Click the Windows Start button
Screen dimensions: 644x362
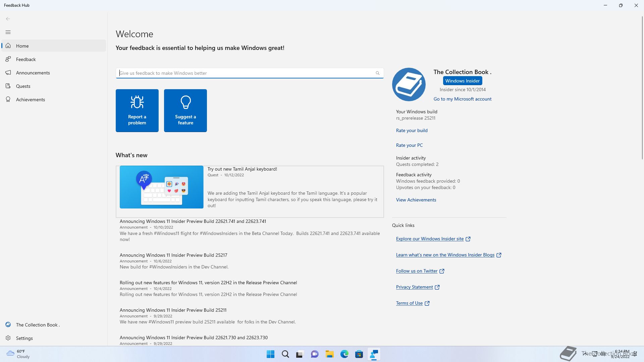click(x=270, y=354)
